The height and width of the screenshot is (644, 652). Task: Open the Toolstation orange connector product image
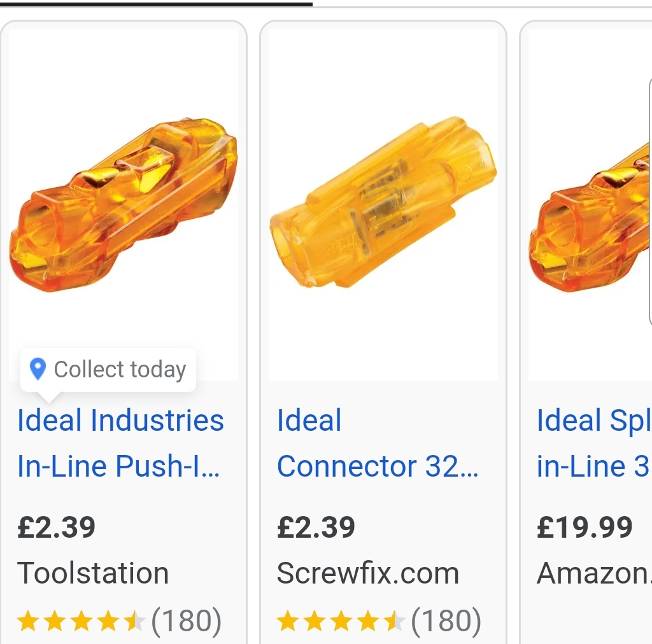click(123, 205)
